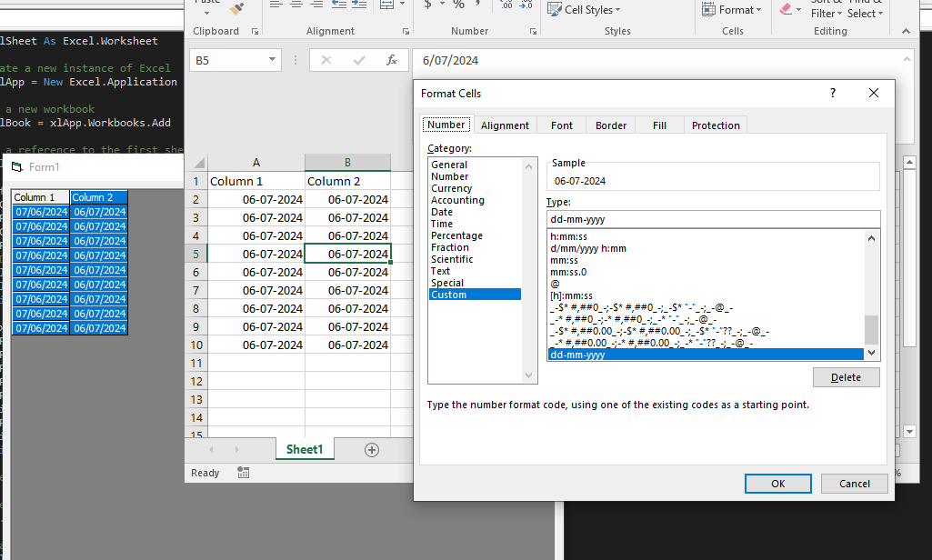
Task: Collapse the ribbon using the chevron
Action: (906, 32)
